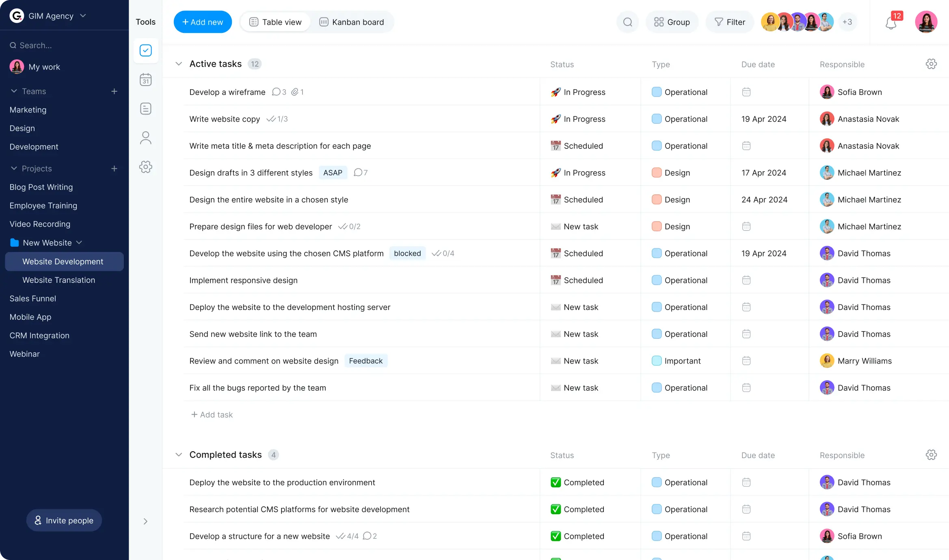Collapse the Projects section
The image size is (949, 560).
pyautogui.click(x=14, y=168)
